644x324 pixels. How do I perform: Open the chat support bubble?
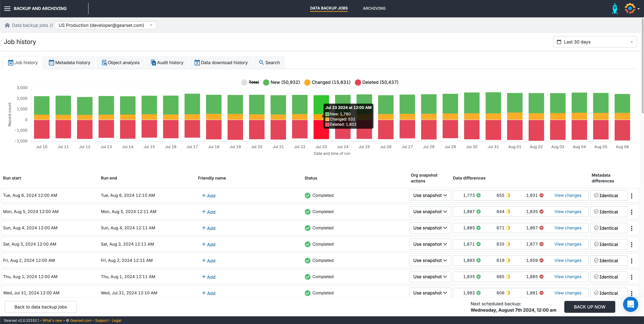[x=630, y=304]
